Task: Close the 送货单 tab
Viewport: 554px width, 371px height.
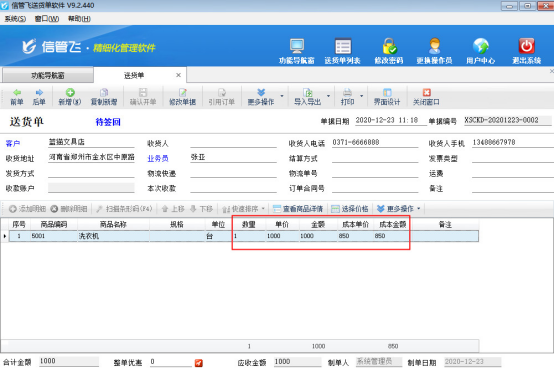Action: pos(178,75)
